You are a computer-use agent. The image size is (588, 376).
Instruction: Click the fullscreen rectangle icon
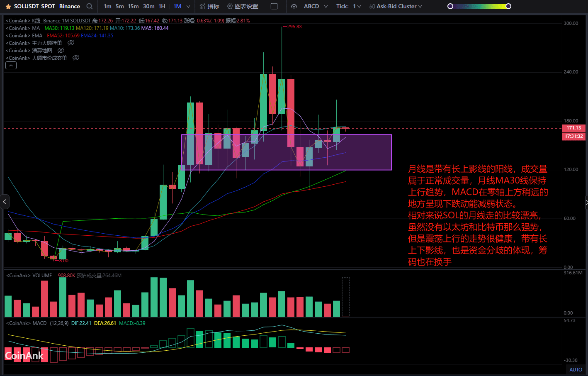tap(274, 6)
